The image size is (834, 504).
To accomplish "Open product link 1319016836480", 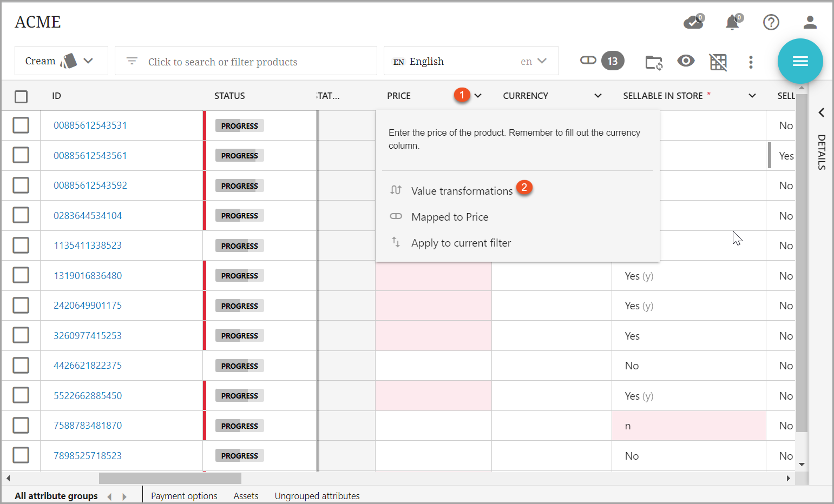I will [x=88, y=276].
